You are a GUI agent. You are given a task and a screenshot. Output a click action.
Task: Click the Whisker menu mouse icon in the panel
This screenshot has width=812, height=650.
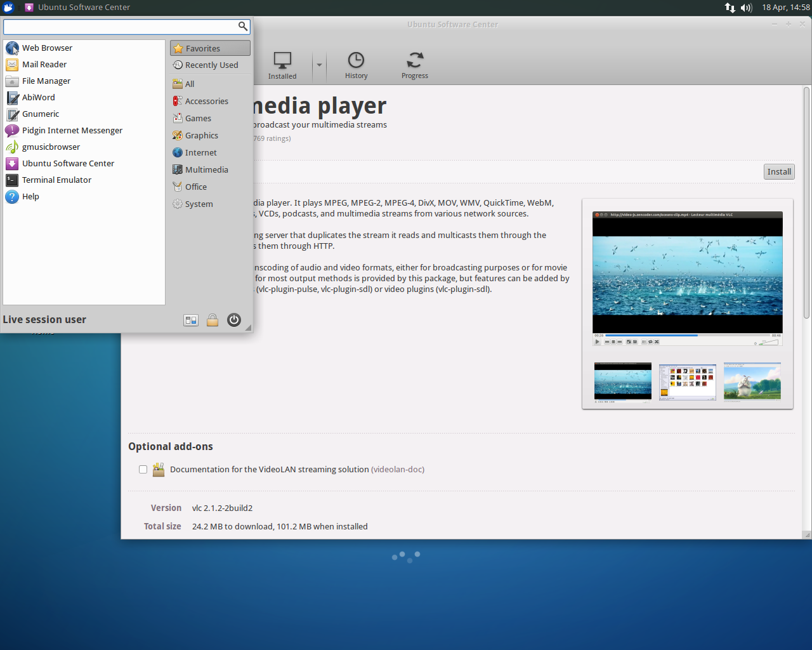(x=9, y=8)
